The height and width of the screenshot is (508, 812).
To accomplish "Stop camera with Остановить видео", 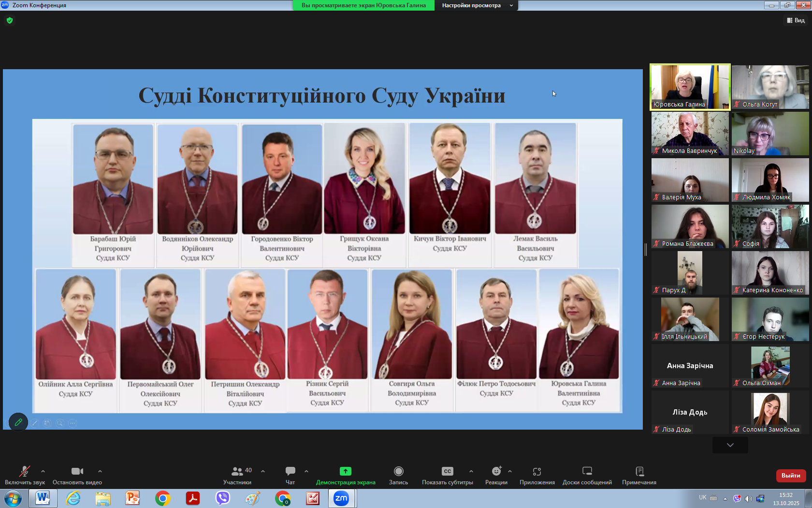I will pyautogui.click(x=77, y=471).
